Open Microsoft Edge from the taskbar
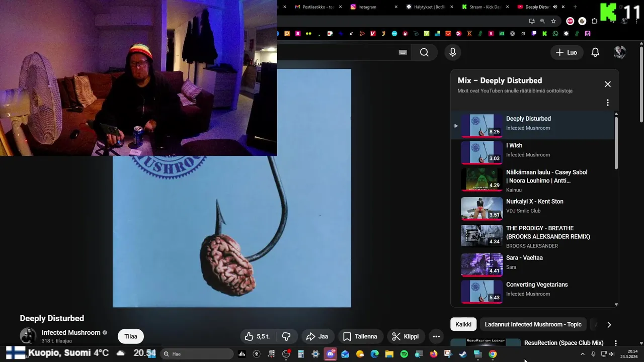This screenshot has width=644, height=362. tap(374, 354)
